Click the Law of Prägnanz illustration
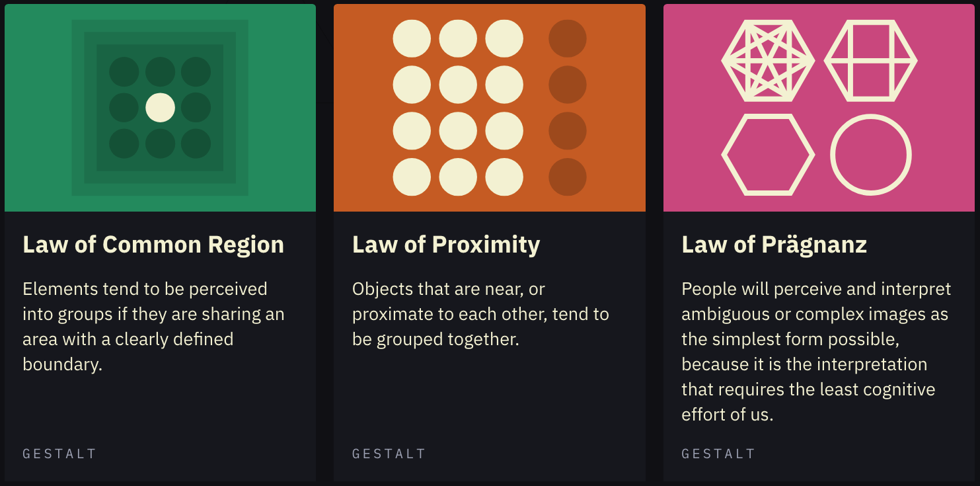The height and width of the screenshot is (486, 980). pyautogui.click(x=819, y=108)
